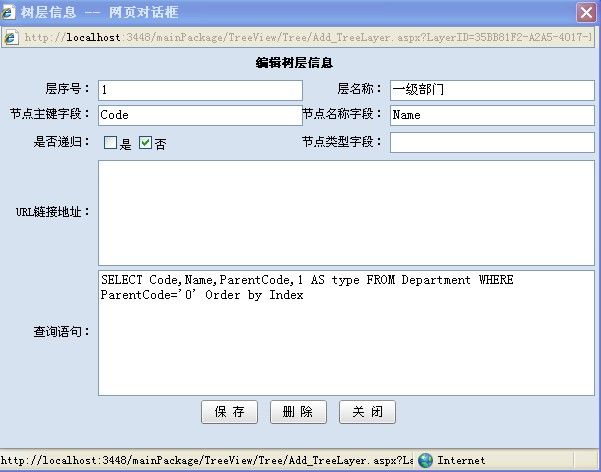The height and width of the screenshot is (472, 601).
Task: Focus the 层序号 input field
Action: tap(200, 90)
